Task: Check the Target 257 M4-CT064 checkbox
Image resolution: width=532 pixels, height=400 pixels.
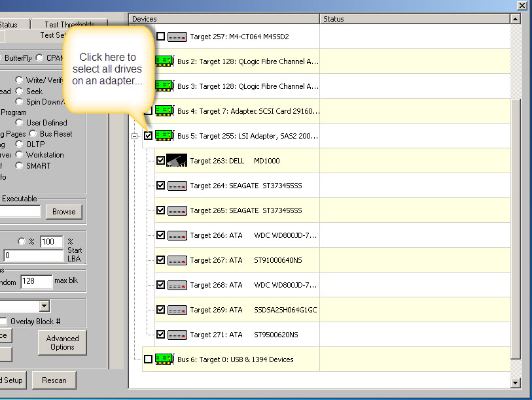Action: 160,36
